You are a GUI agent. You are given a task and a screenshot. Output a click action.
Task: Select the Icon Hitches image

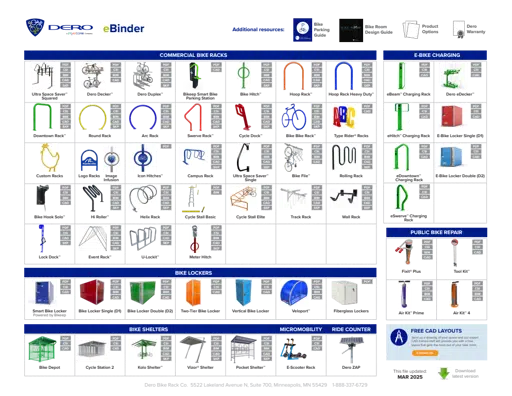coord(143,158)
